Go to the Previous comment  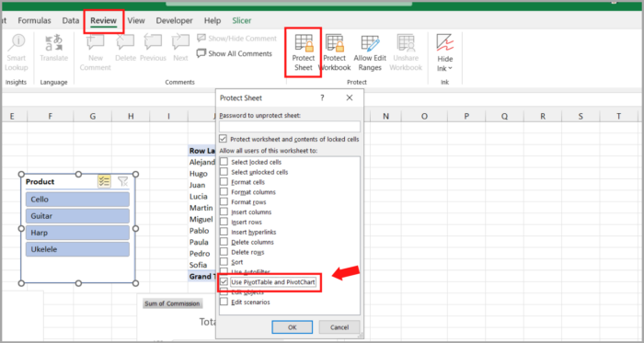(153, 49)
